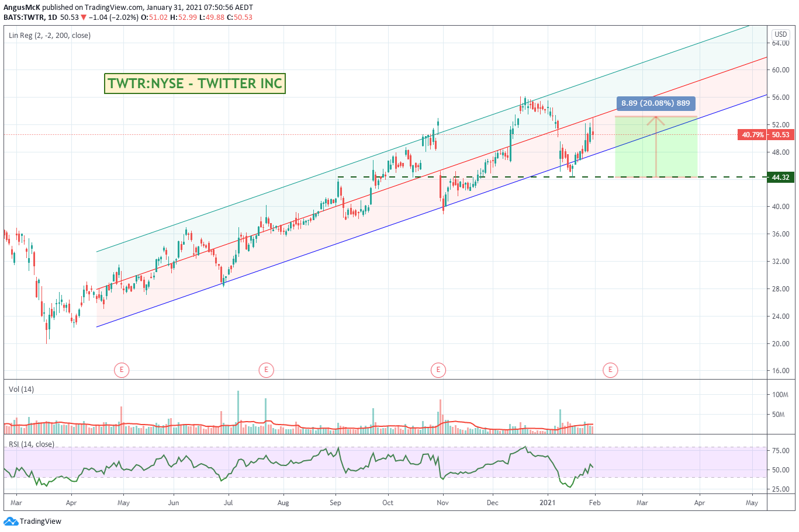
Task: Select the Lin Reg (2, -2, 200, close) legend
Action: click(50, 36)
